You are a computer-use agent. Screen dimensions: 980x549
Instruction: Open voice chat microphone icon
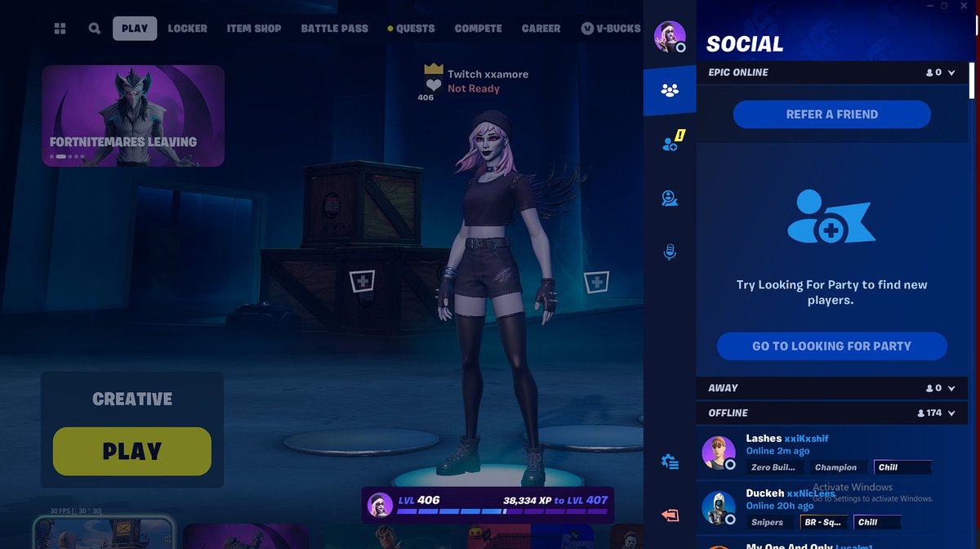[x=670, y=252]
